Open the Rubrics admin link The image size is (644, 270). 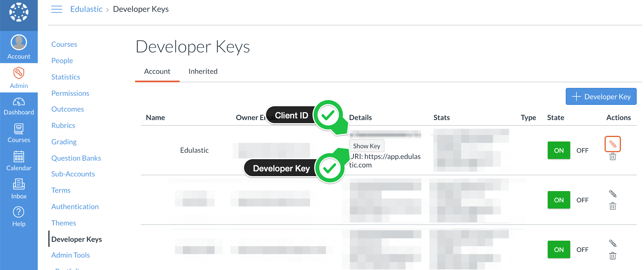click(63, 126)
